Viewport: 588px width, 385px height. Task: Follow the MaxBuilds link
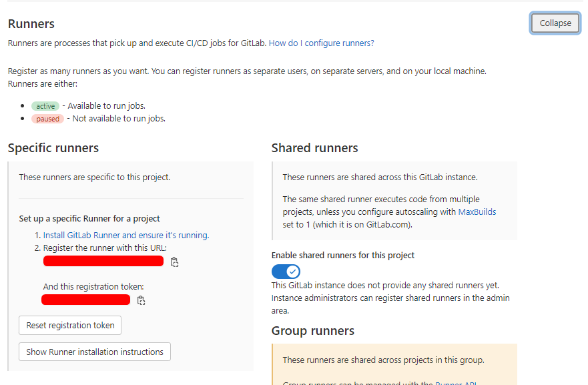click(477, 212)
